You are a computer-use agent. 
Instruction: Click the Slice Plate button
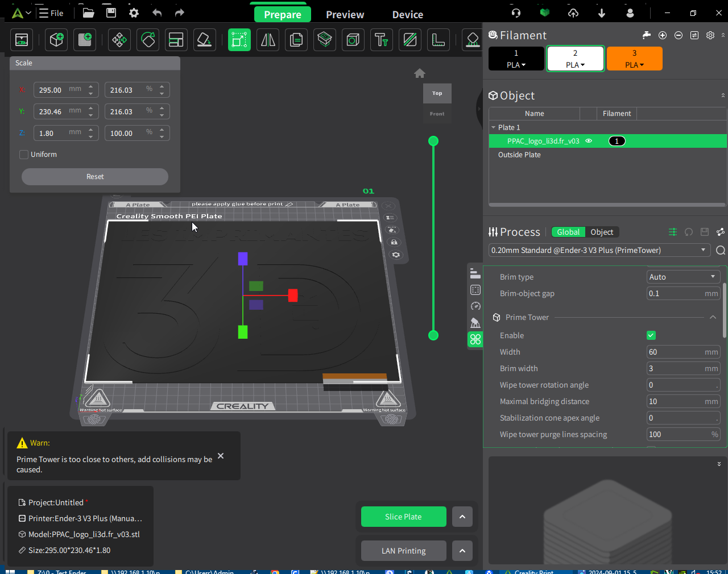pyautogui.click(x=403, y=517)
